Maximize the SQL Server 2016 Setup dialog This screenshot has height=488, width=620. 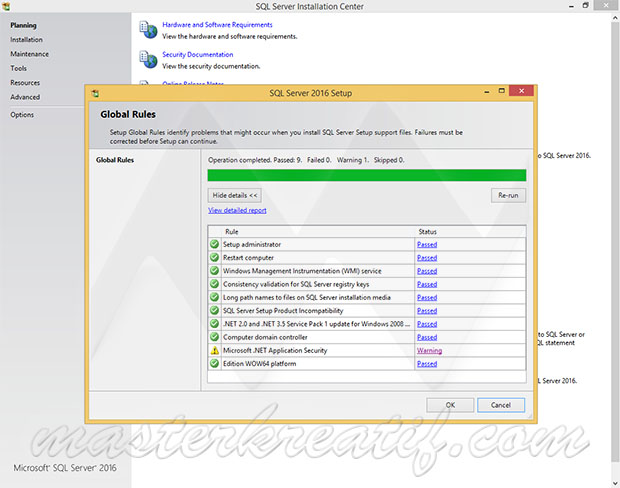click(502, 91)
